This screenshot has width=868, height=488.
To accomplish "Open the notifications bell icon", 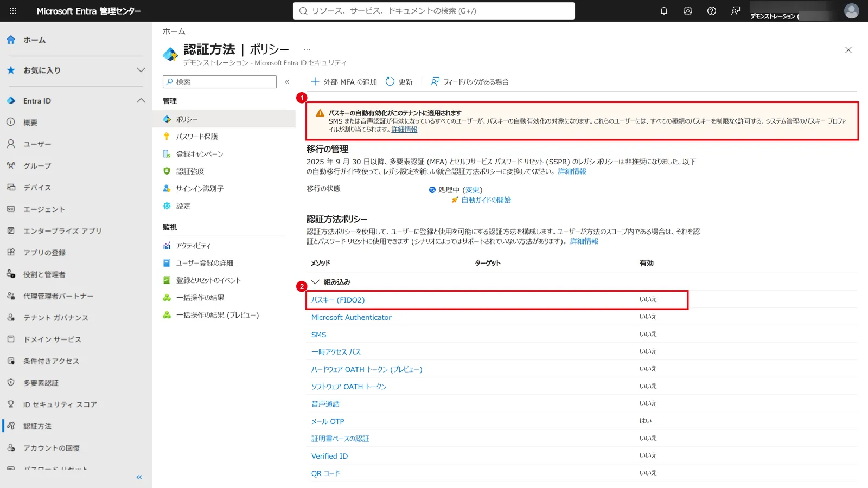I will pyautogui.click(x=664, y=11).
